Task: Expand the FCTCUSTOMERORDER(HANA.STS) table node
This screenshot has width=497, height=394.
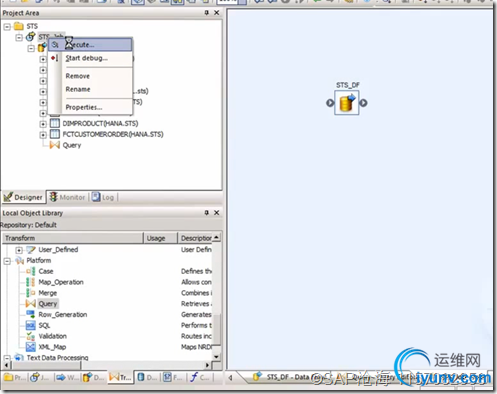Action: point(43,135)
